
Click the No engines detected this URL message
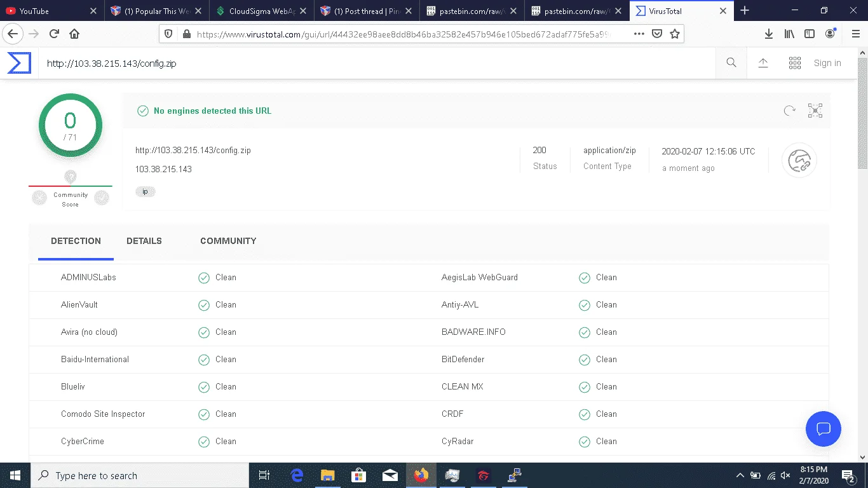click(212, 111)
